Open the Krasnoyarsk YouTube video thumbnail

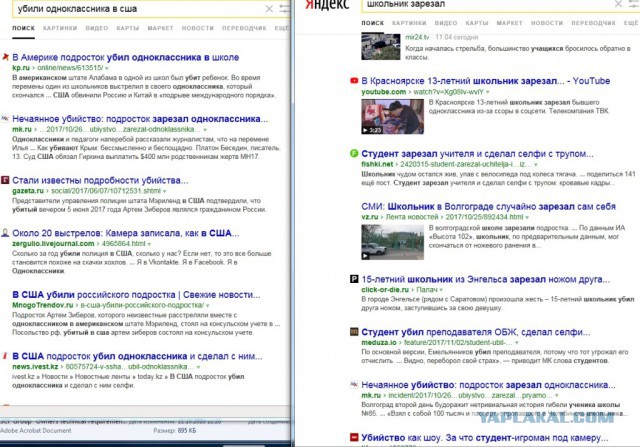[x=392, y=117]
